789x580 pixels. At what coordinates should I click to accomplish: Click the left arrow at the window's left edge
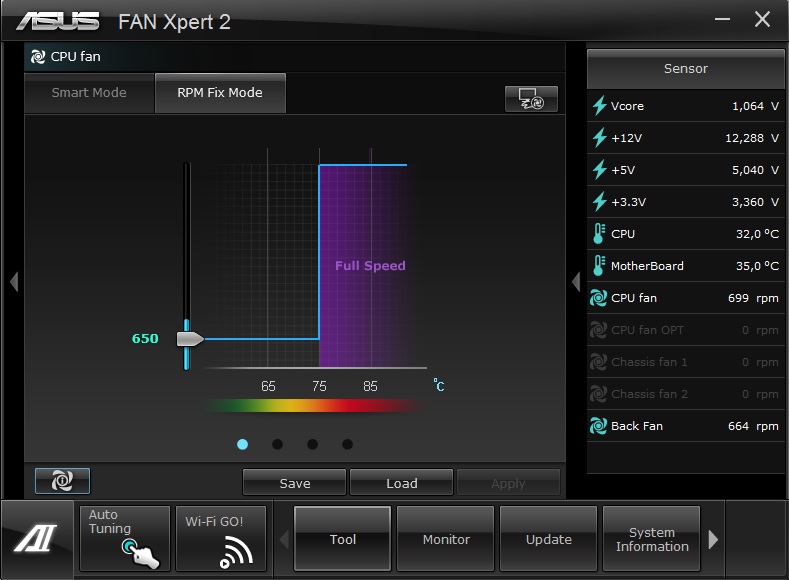(14, 282)
